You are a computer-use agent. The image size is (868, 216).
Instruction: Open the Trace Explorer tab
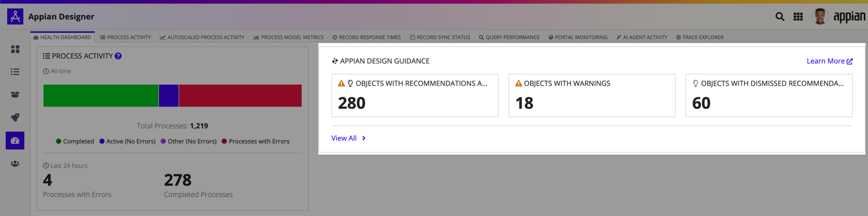point(700,37)
